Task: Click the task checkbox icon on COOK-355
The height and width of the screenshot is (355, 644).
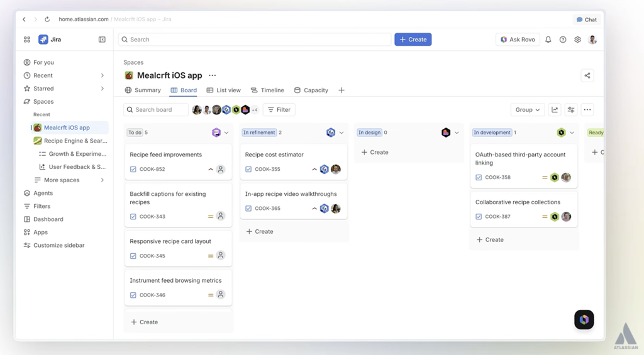Action: (248, 169)
